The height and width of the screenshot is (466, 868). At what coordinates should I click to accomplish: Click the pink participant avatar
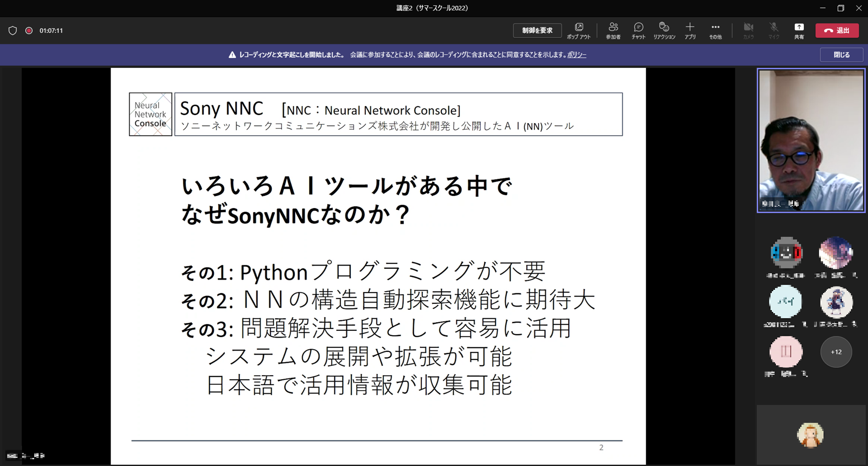tap(786, 351)
